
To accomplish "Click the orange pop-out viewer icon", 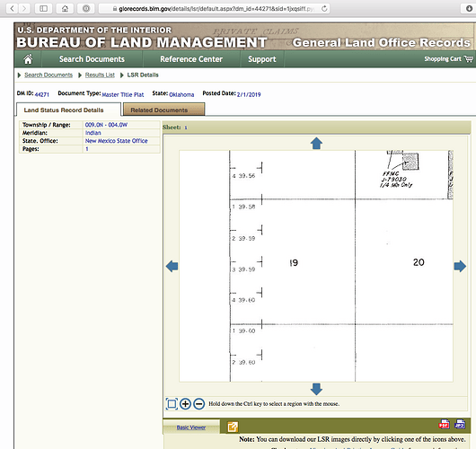I will [233, 427].
